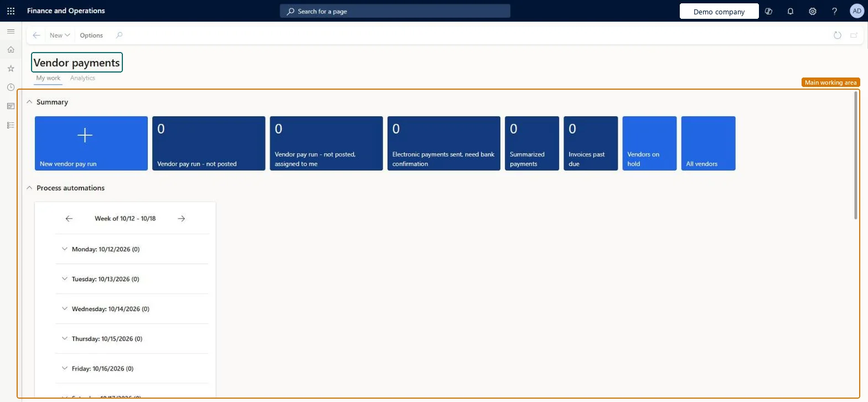The image size is (868, 402).
Task: Click the Demo company selector
Action: tap(719, 11)
